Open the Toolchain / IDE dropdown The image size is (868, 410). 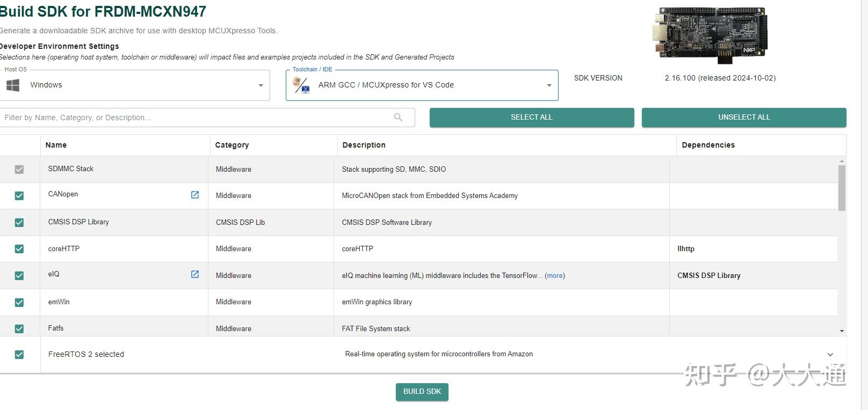click(549, 85)
